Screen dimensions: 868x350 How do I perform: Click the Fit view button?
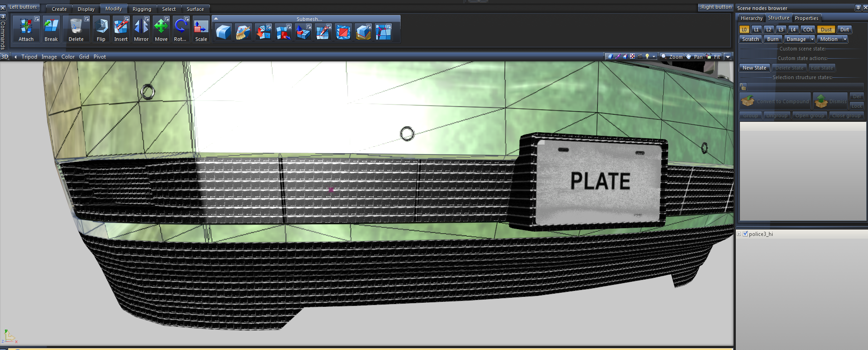point(714,57)
